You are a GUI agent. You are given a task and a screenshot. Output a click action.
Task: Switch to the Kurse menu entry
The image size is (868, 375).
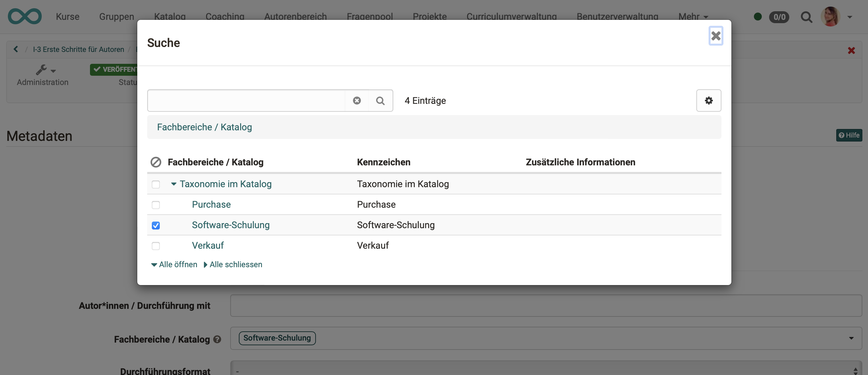pyautogui.click(x=68, y=17)
